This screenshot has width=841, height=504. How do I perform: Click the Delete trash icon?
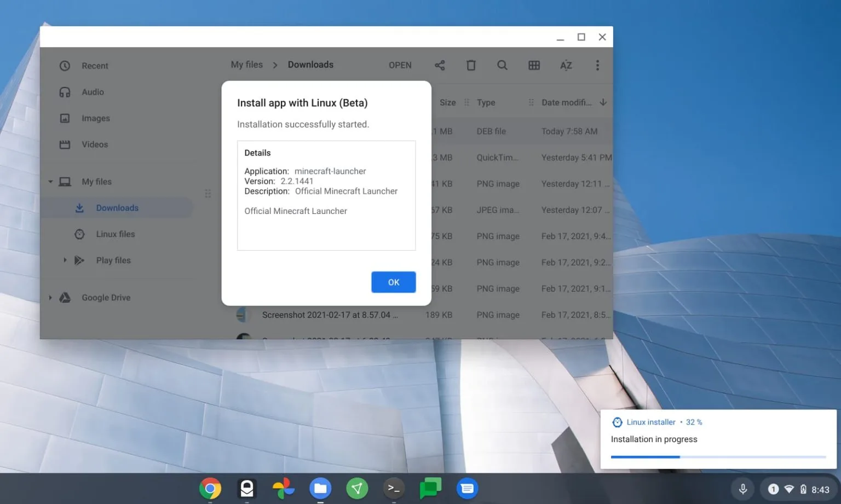(x=471, y=65)
